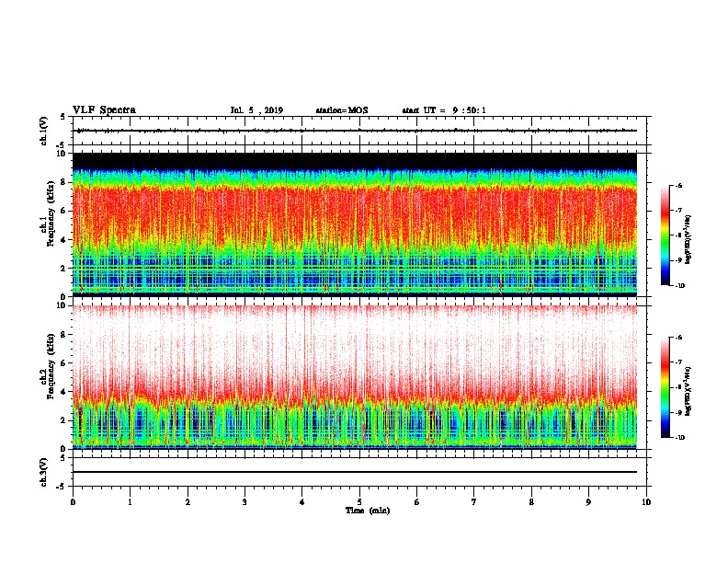Click the 'station=MOS' header label
This screenshot has height=563, width=728.
tap(342, 110)
